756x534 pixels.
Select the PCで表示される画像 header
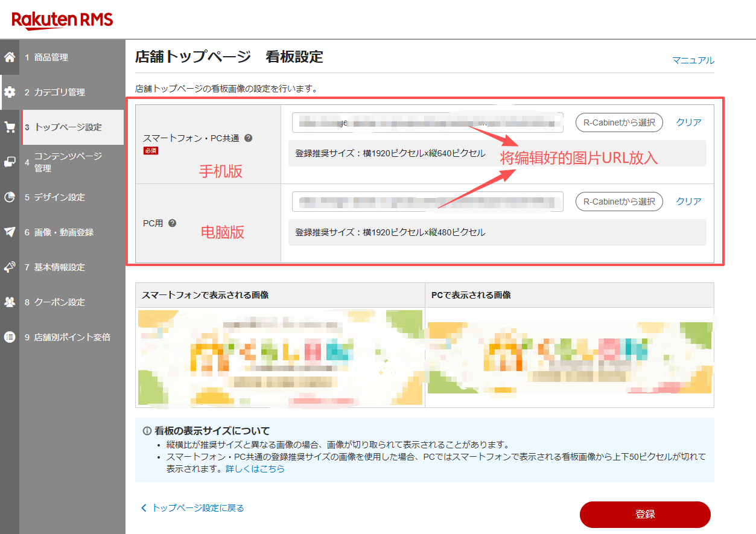(471, 295)
